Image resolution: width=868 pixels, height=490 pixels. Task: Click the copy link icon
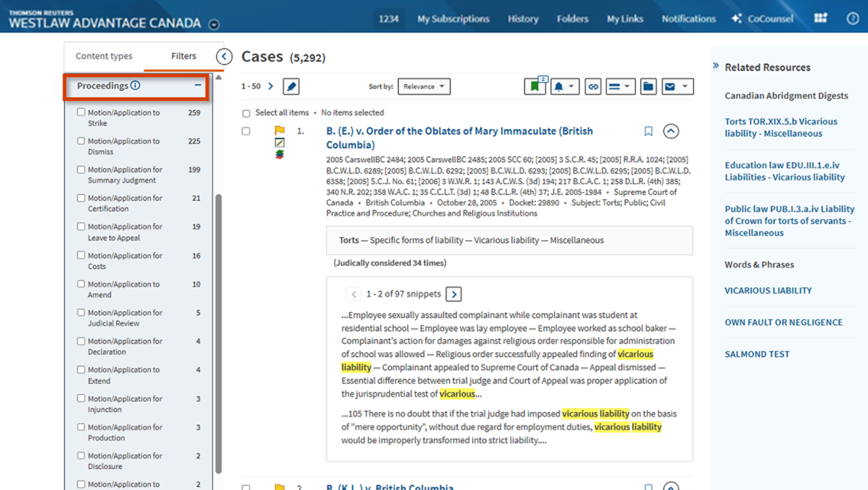pyautogui.click(x=593, y=87)
